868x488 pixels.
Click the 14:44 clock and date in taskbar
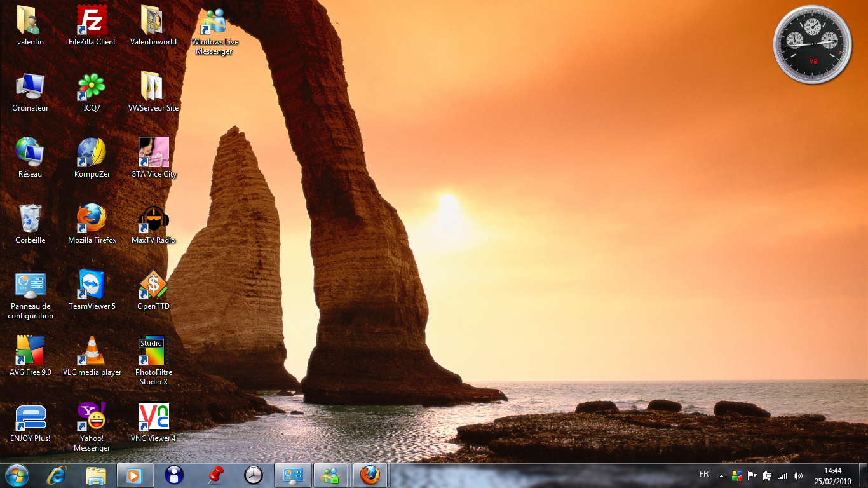832,475
